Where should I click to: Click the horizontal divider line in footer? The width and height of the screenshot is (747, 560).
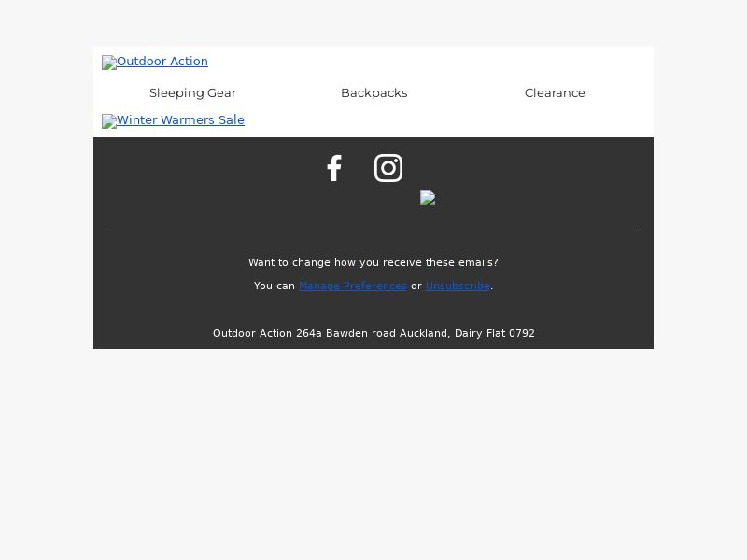[x=373, y=231]
